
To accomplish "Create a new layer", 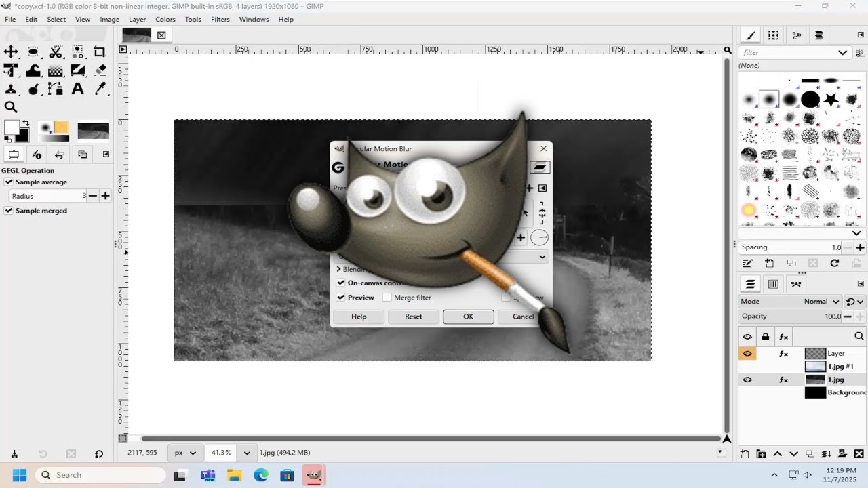I will (x=745, y=453).
